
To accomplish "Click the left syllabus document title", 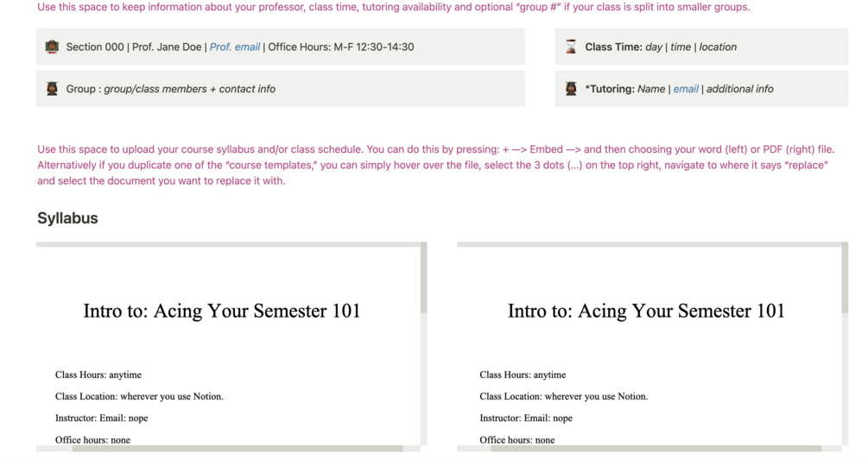I will 221,311.
